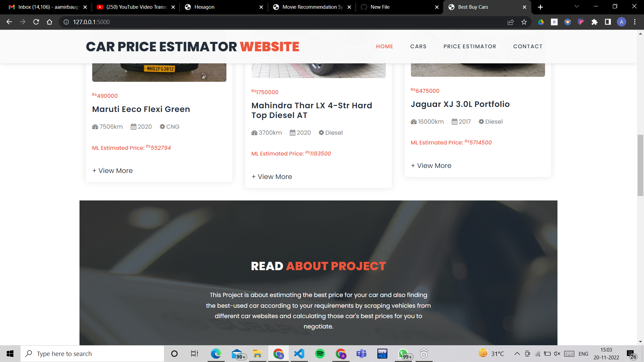Launch Visual Studio Code from the taskbar
The width and height of the screenshot is (644, 362).
tap(299, 354)
